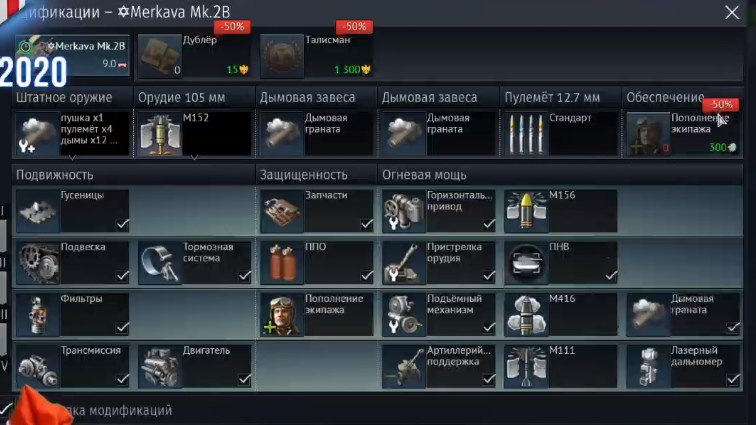Buy the Талисман for 1 300 eagles
This screenshot has height=425, width=756.
tap(316, 56)
